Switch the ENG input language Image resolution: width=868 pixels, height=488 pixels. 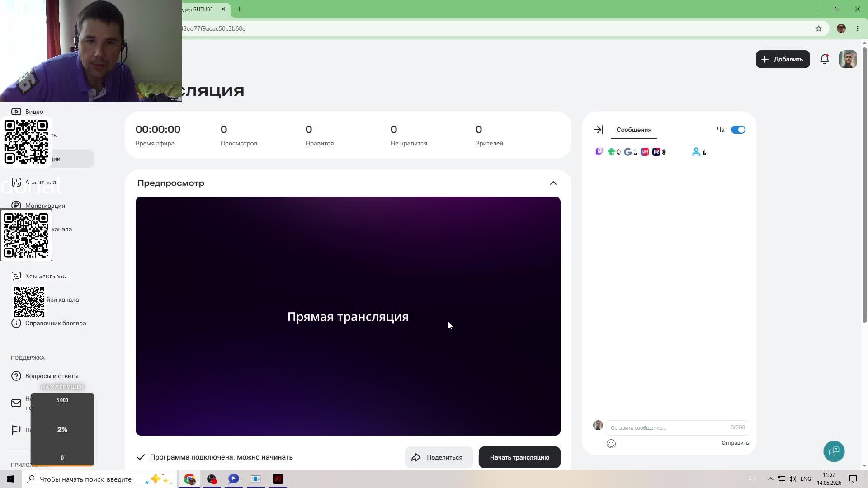click(x=806, y=479)
